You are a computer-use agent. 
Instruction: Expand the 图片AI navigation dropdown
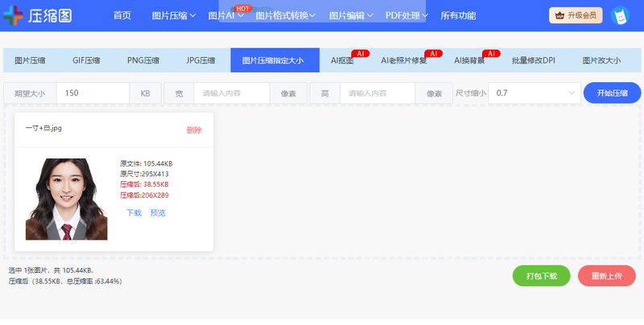(x=225, y=15)
